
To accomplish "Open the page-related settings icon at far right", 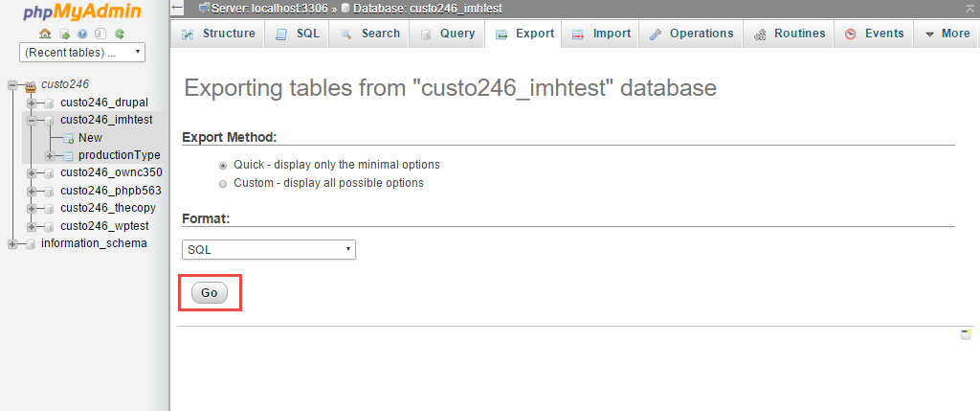I will click(x=966, y=334).
